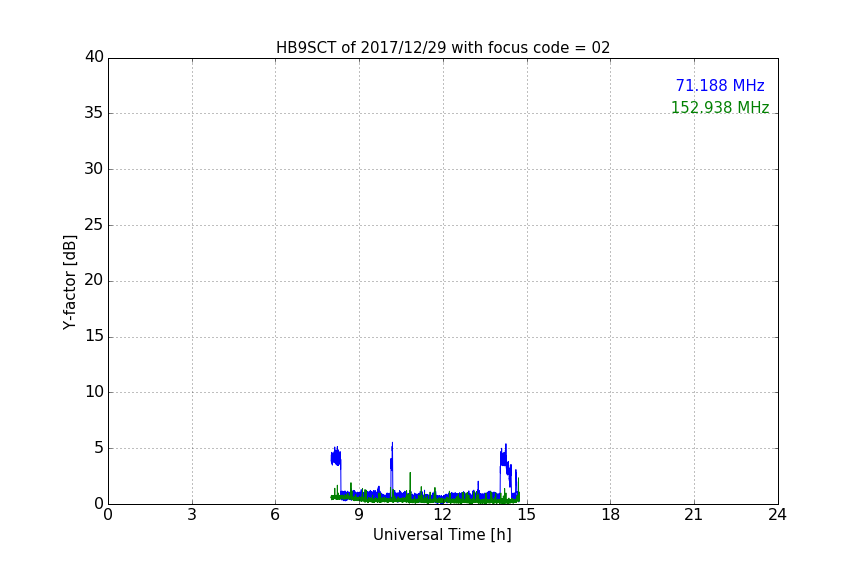Click the x-axis tick label 18
This screenshot has width=864, height=576.
coord(611,515)
